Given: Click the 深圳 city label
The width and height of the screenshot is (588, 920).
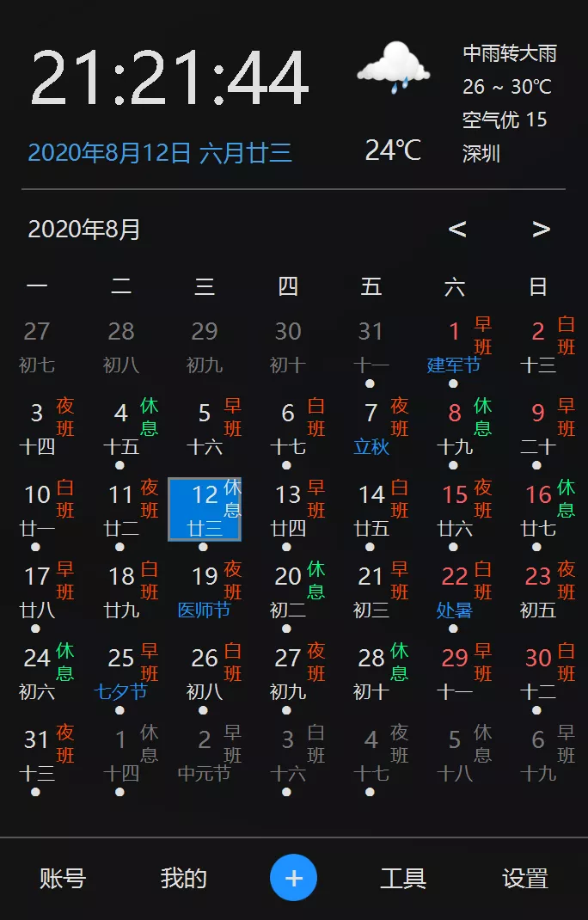Looking at the screenshot, I should [481, 154].
